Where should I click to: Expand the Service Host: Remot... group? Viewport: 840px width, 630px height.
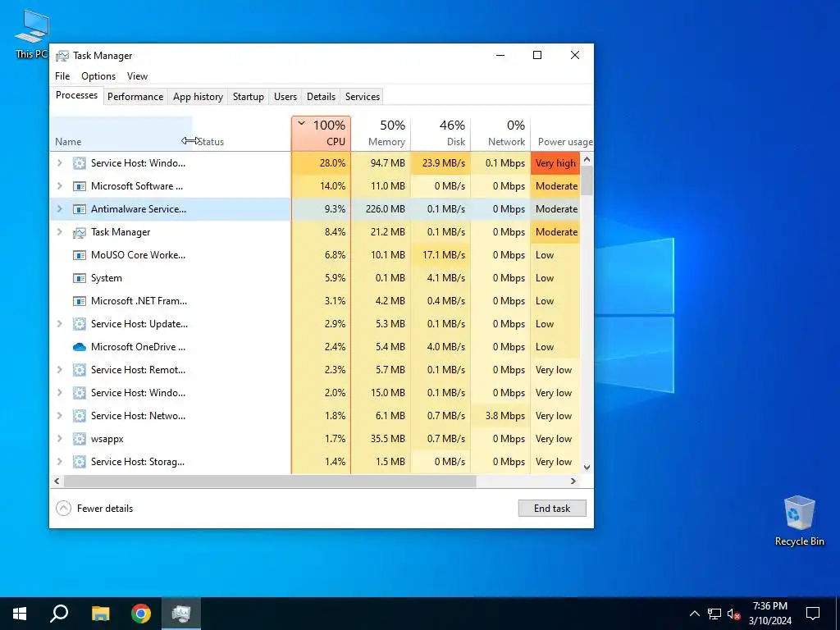tap(59, 370)
